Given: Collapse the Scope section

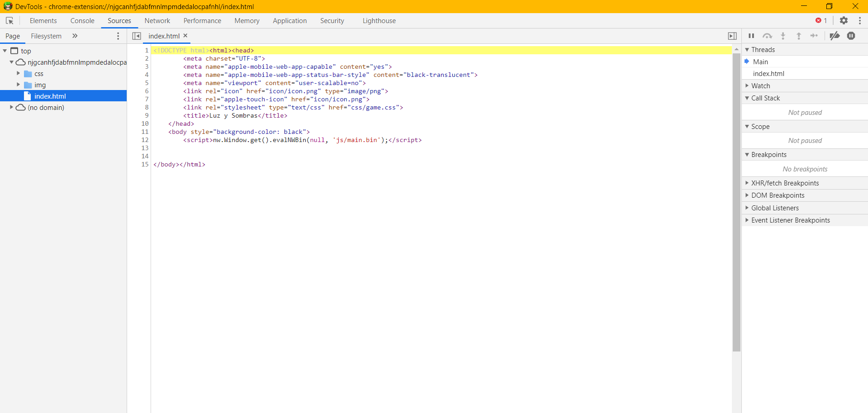Looking at the screenshot, I should tap(747, 126).
